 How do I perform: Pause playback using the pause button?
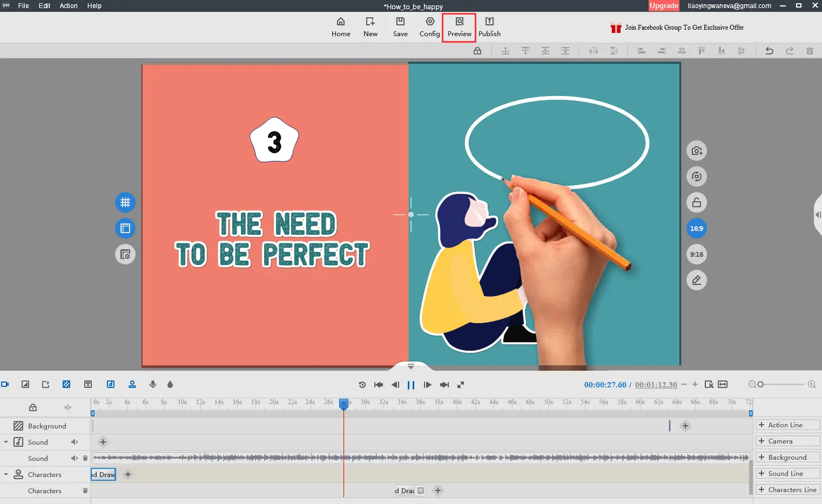(411, 385)
